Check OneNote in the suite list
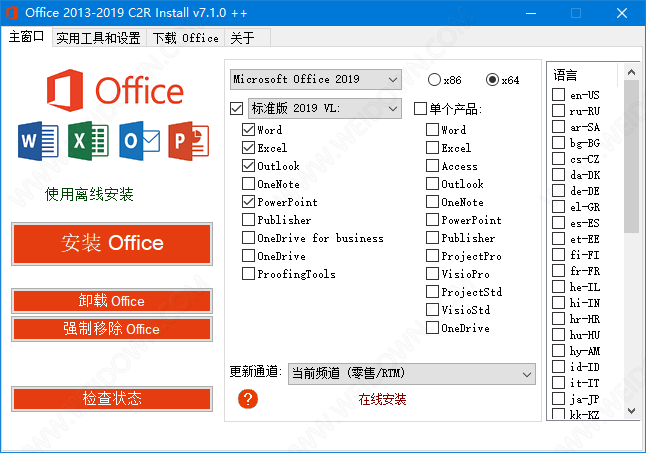This screenshot has width=646, height=453. click(248, 184)
